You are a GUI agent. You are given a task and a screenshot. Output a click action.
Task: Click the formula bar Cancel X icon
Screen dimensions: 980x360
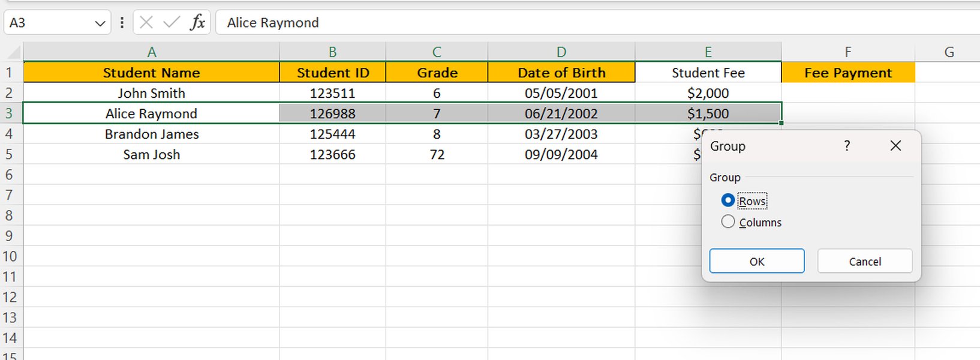[x=146, y=23]
